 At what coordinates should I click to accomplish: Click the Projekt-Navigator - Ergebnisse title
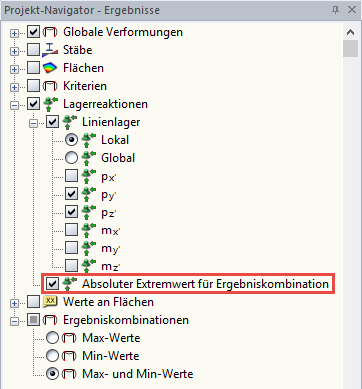(82, 10)
